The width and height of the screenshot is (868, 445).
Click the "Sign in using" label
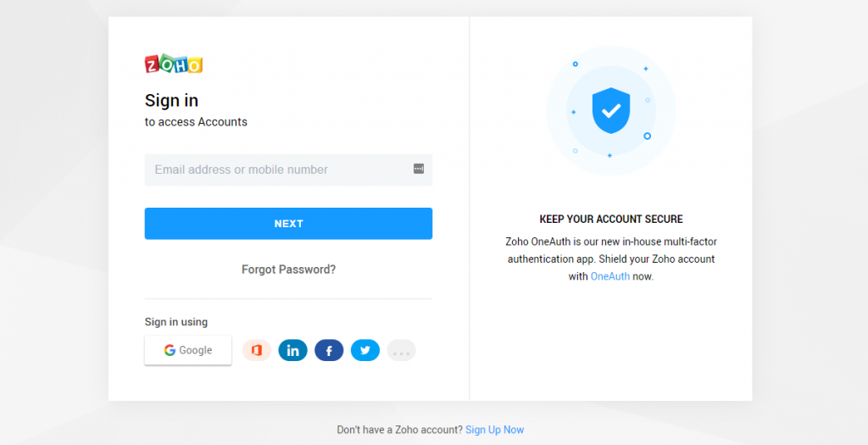point(176,322)
